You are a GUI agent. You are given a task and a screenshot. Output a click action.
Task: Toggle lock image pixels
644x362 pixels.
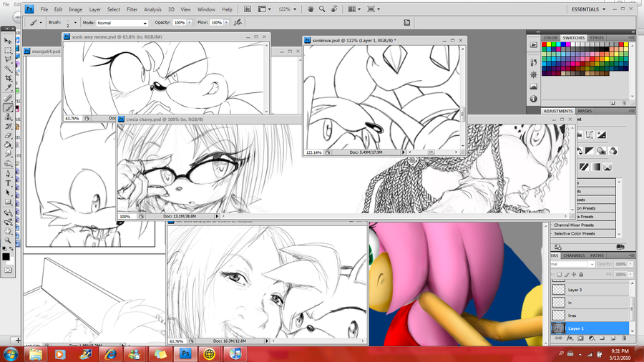[567, 274]
